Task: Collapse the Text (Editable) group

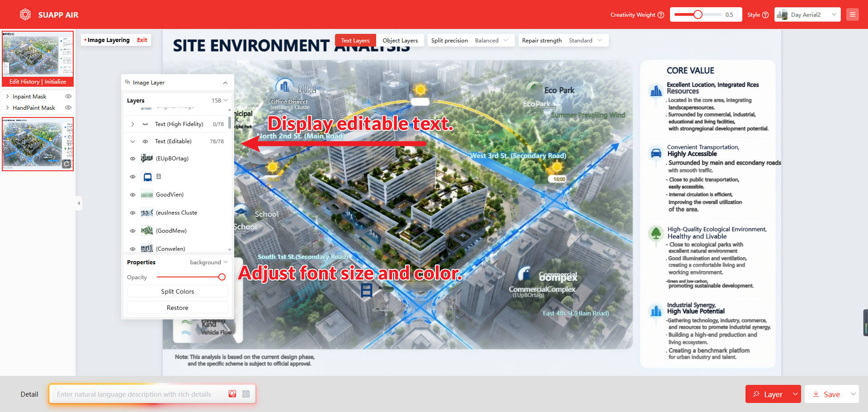Action: 132,141
